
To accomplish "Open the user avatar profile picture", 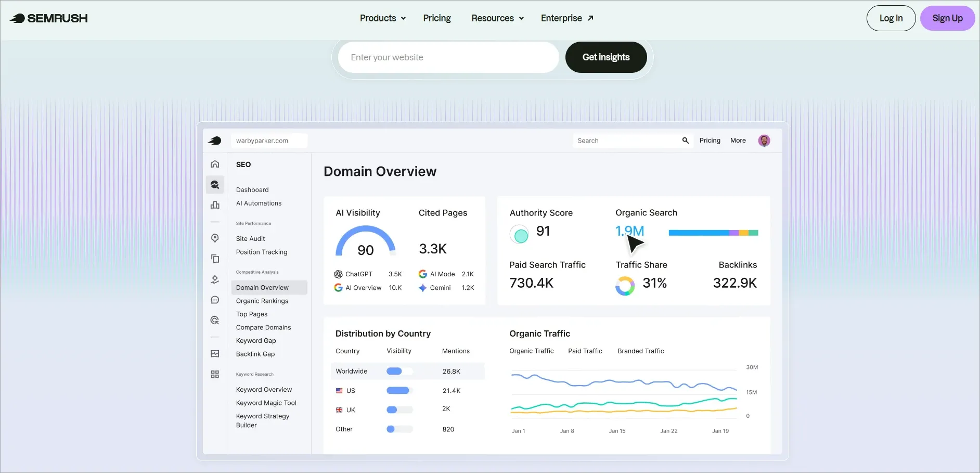I will (x=764, y=140).
